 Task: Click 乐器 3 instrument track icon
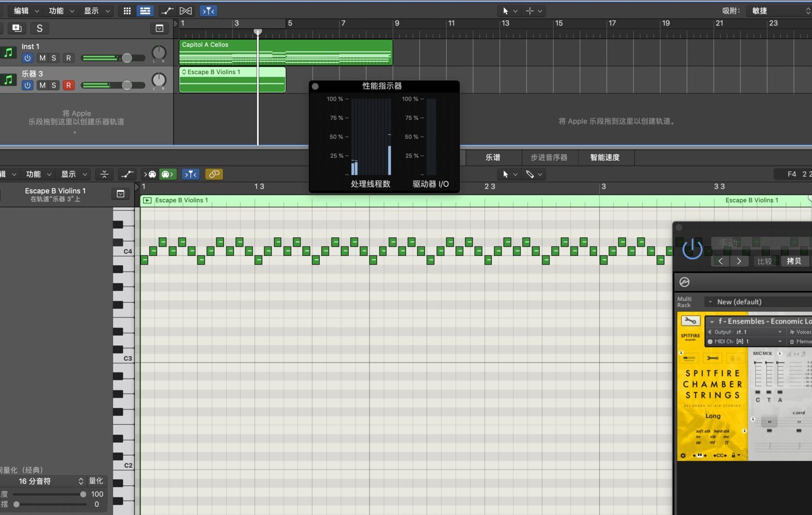[x=8, y=80]
